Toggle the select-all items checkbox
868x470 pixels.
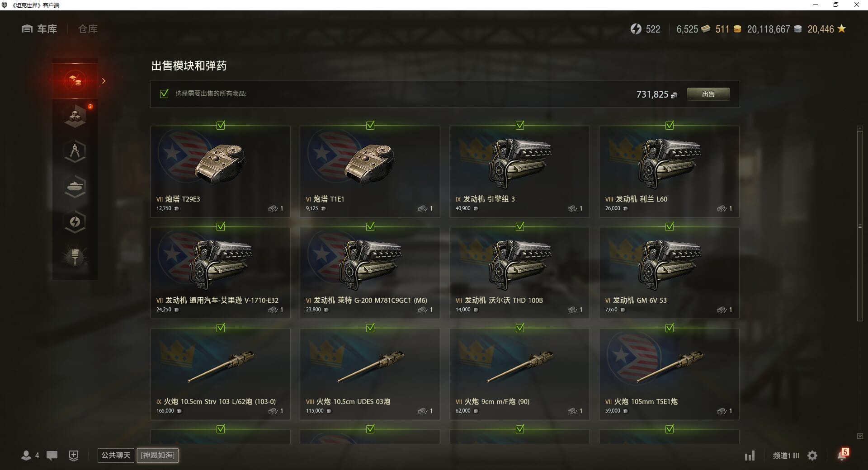[x=164, y=94]
